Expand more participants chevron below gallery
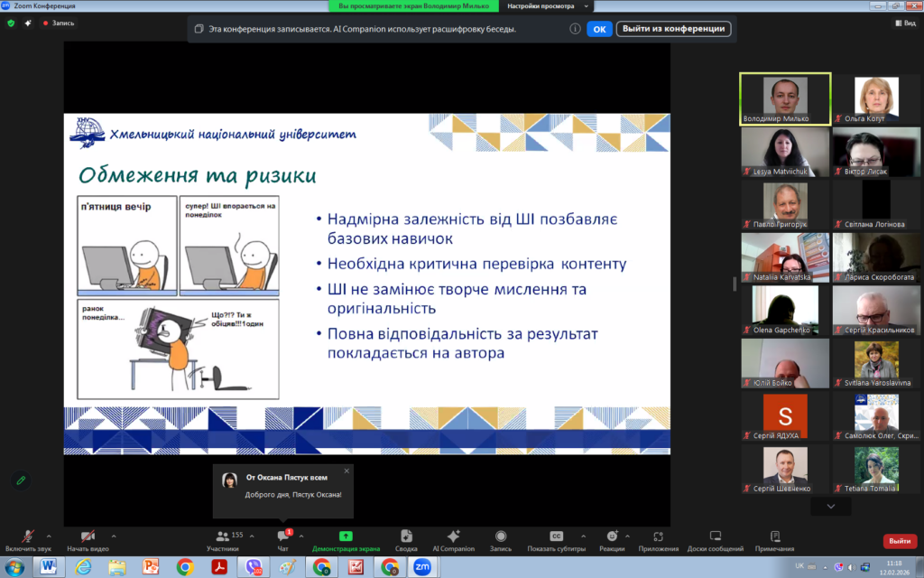 pyautogui.click(x=830, y=507)
